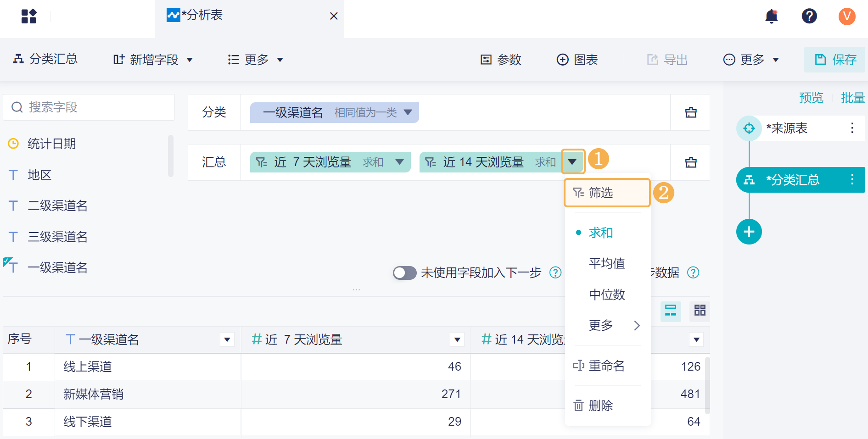Click the 保存 button
The width and height of the screenshot is (868, 439).
[x=835, y=60]
